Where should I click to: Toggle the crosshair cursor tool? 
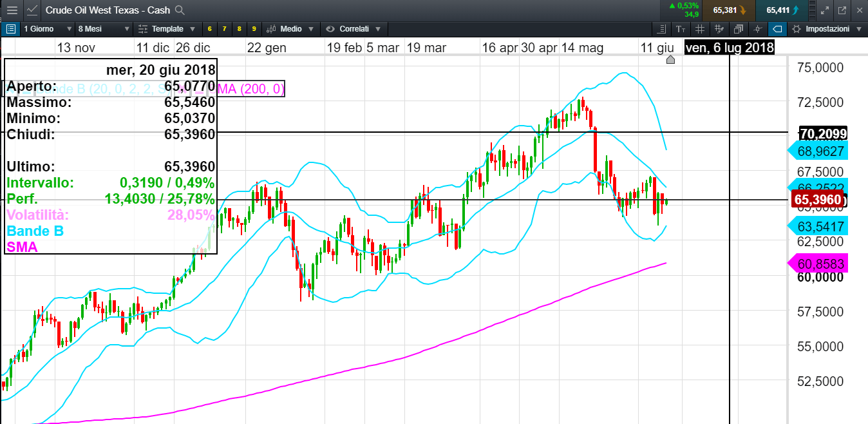(758, 29)
